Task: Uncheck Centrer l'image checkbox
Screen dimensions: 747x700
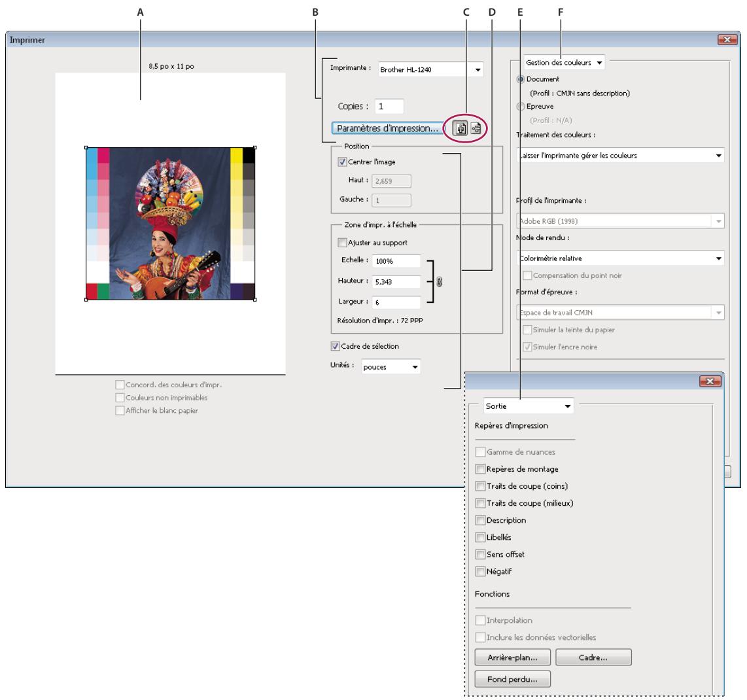Action: 342,162
